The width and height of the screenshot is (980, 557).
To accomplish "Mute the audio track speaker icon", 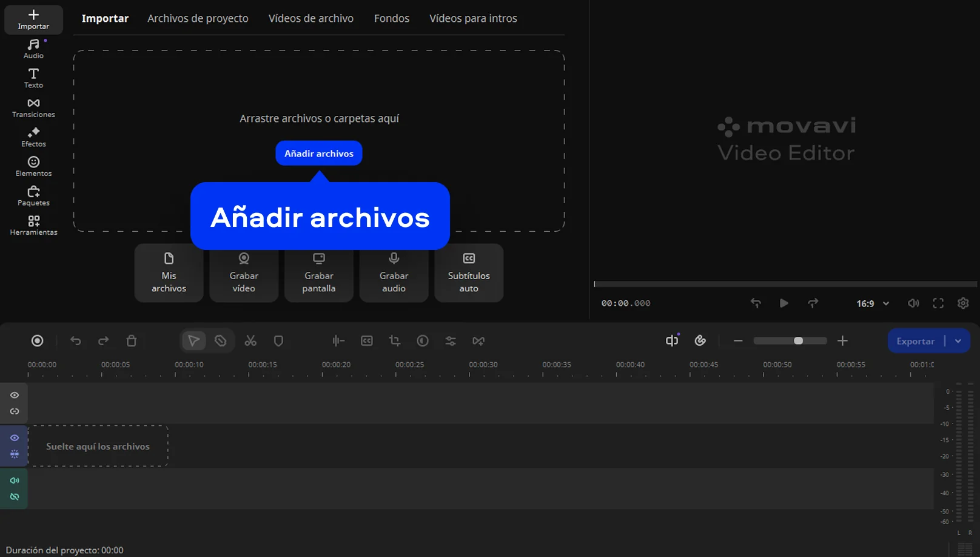I will point(15,481).
